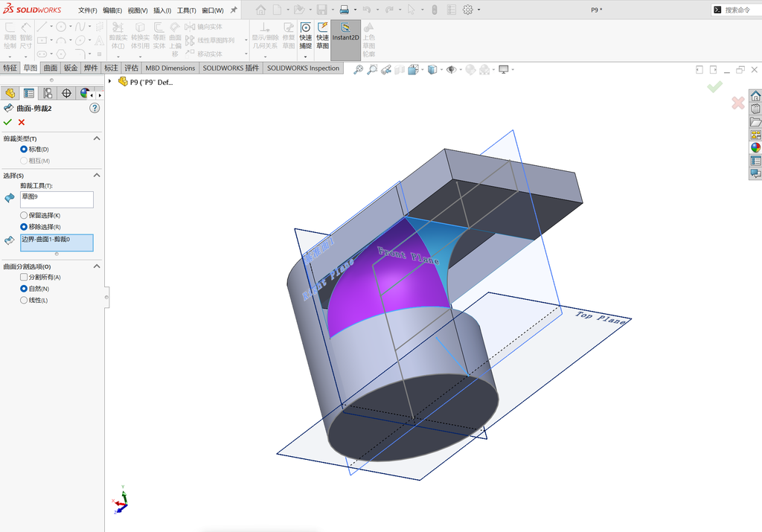762x532 pixels.
Task: Select 自然(N) natural split option
Action: [x=23, y=289]
